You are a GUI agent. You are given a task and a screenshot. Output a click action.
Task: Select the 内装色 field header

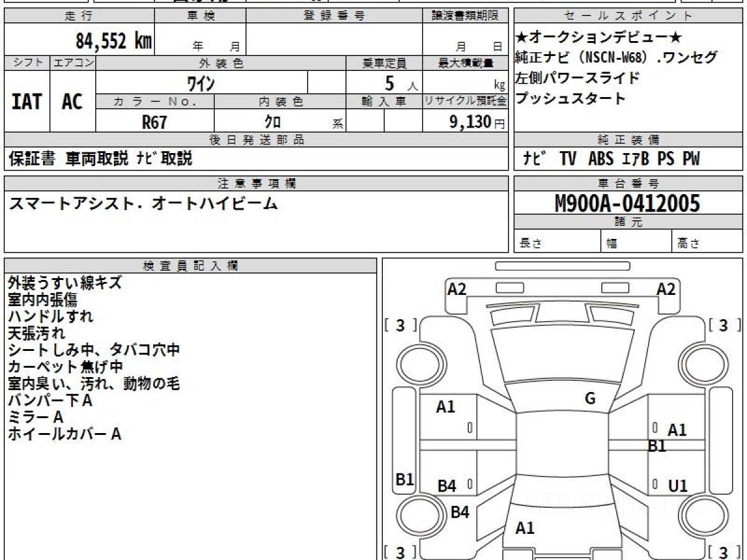click(280, 101)
